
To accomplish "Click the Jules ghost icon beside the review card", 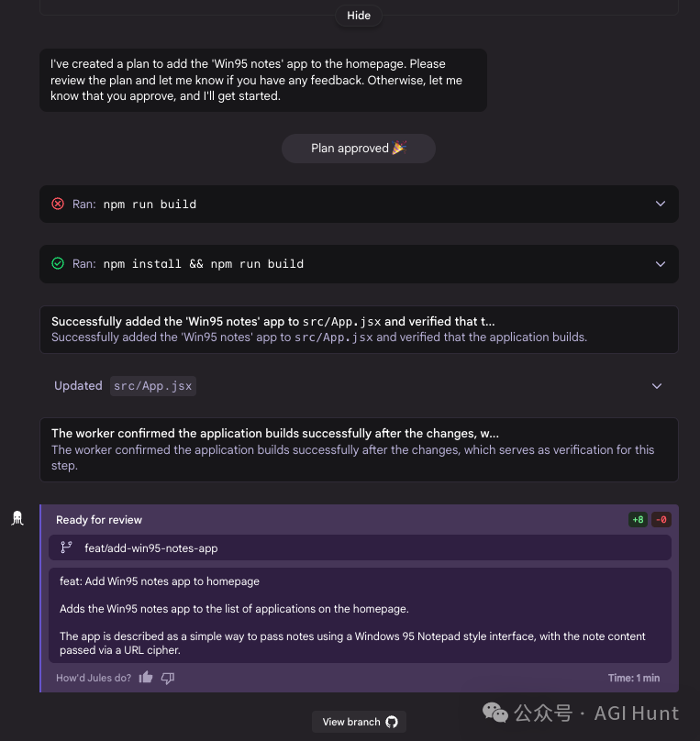I will click(x=17, y=517).
